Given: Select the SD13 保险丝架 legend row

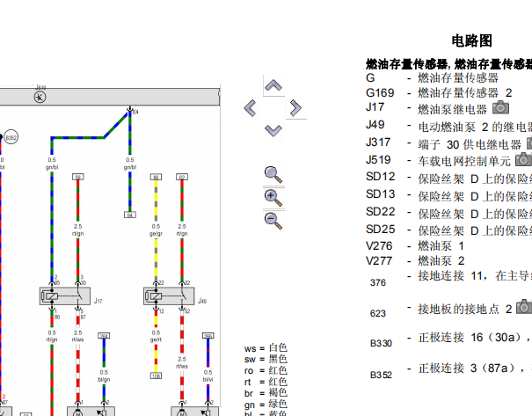Looking at the screenshot, I should tap(448, 195).
